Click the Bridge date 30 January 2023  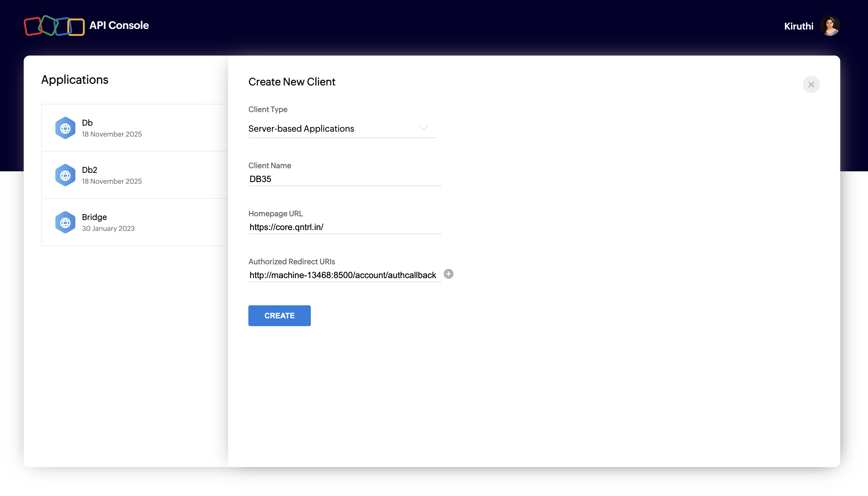(x=108, y=229)
